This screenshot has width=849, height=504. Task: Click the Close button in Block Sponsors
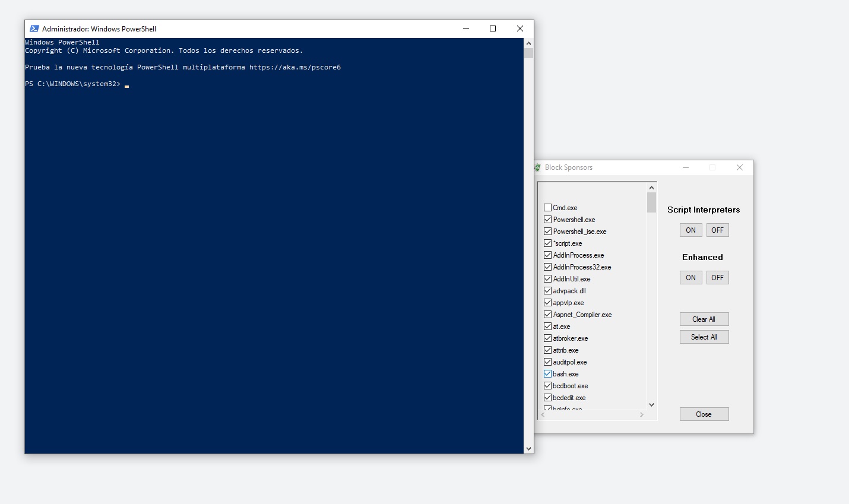pyautogui.click(x=704, y=414)
